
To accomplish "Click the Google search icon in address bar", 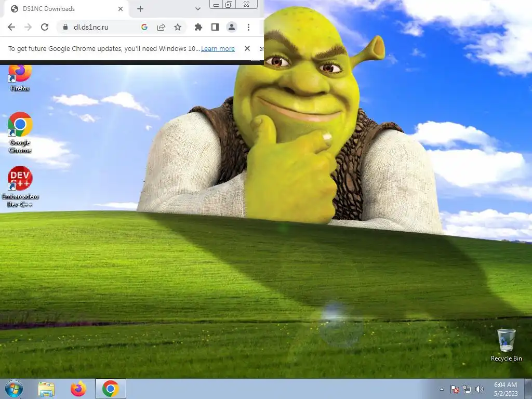I will (x=144, y=27).
